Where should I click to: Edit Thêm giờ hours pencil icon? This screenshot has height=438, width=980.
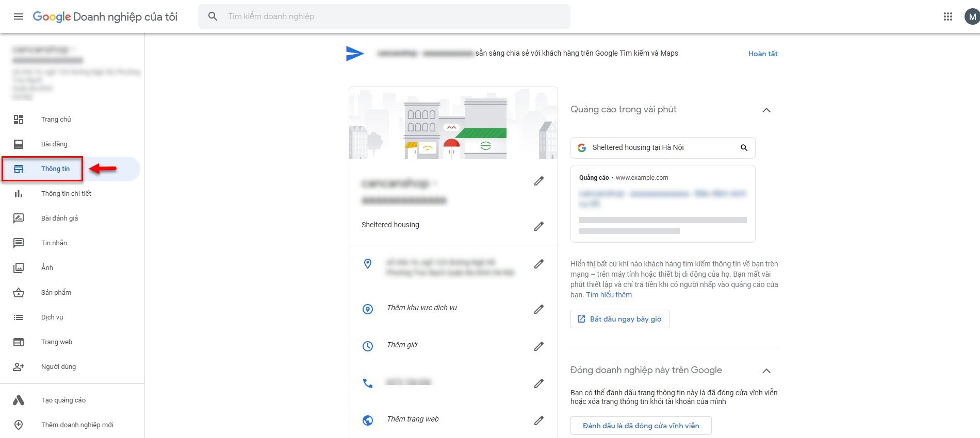point(538,346)
